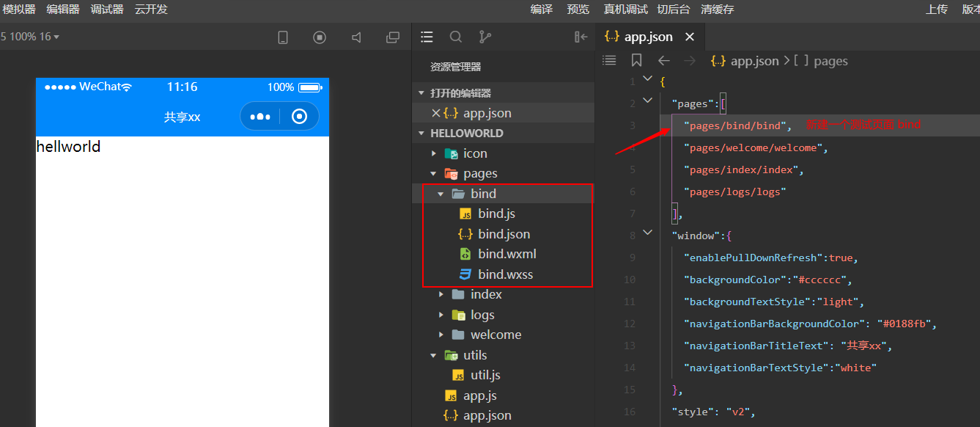Viewport: 980px width, 427px height.
Task: Collapse the 打开的编辑器 section
Action: click(x=503, y=93)
